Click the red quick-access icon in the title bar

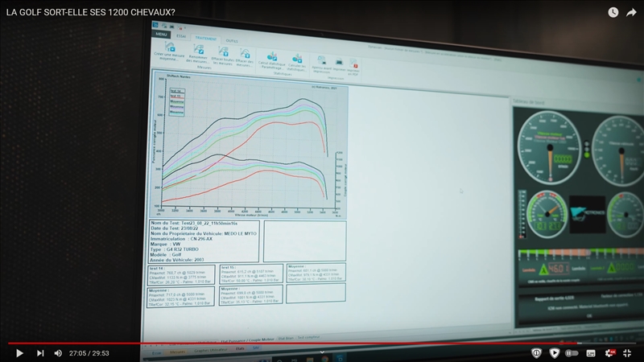[180, 28]
